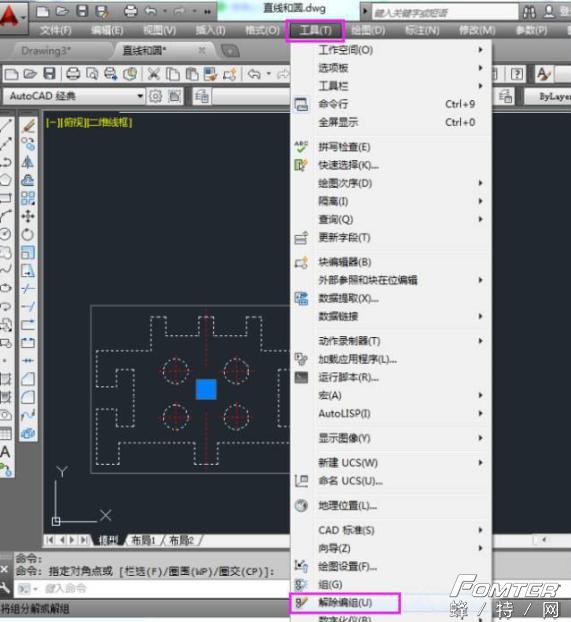571x622 pixels.
Task: Choose 运行脚本(R)... menu item
Action: coord(391,377)
